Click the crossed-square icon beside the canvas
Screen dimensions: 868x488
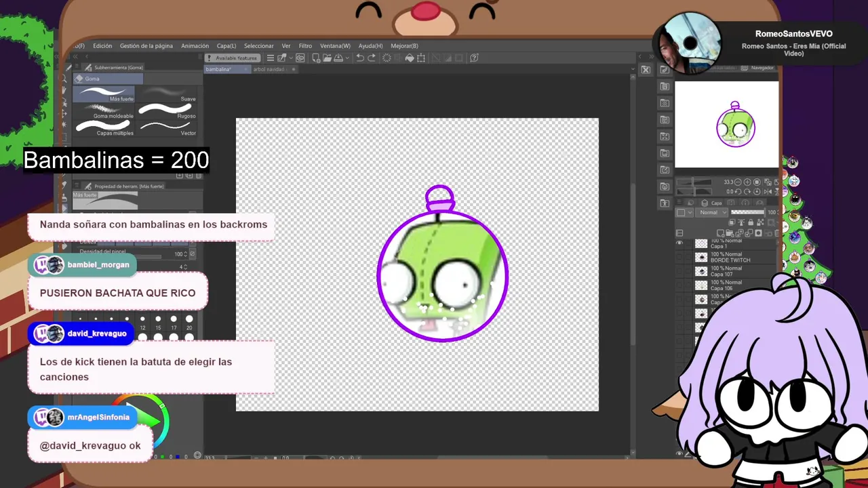click(x=646, y=69)
